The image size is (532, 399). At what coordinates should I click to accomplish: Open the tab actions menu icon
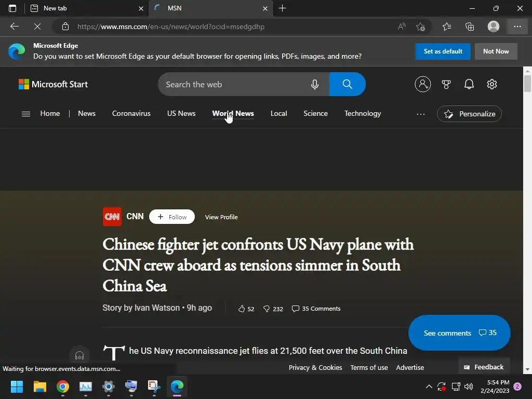point(12,8)
